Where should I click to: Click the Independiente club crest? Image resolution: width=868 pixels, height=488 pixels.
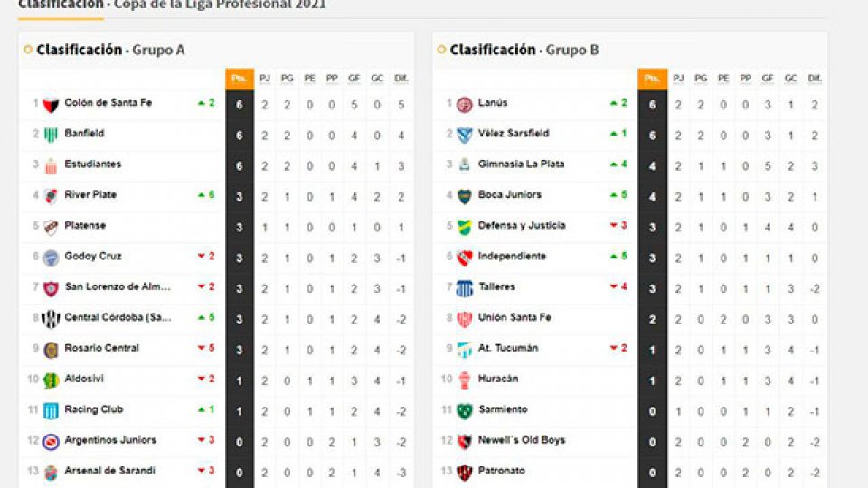pyautogui.click(x=465, y=257)
